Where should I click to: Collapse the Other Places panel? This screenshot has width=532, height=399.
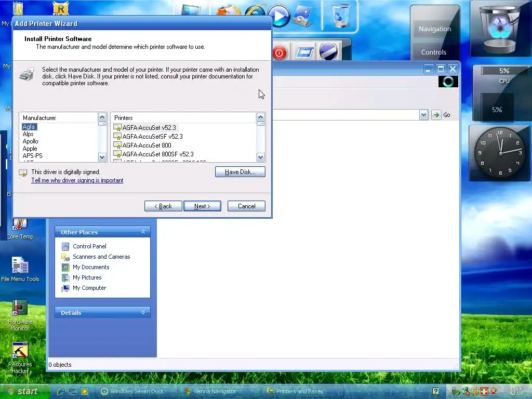pyautogui.click(x=143, y=232)
